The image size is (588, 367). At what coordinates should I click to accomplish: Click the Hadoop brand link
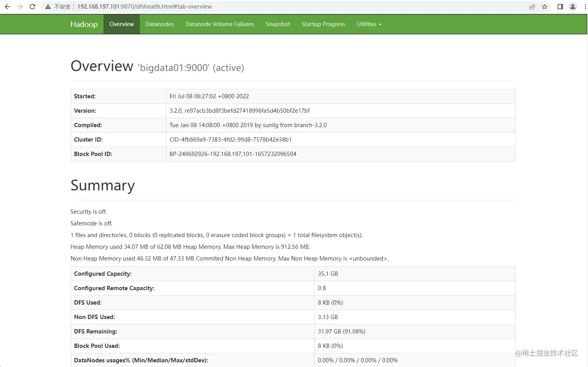pyautogui.click(x=84, y=24)
